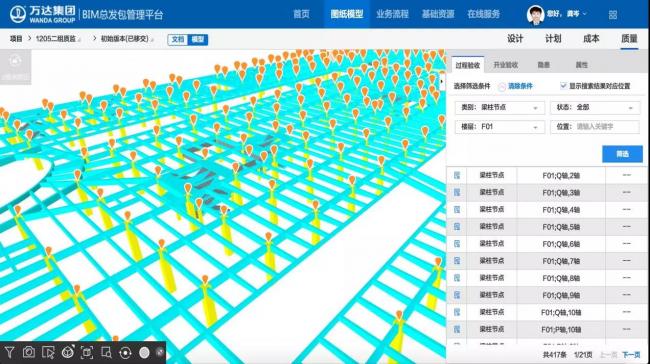Switch to the 开业验收 tab
Screen dimensions: 650x364
tap(506, 65)
